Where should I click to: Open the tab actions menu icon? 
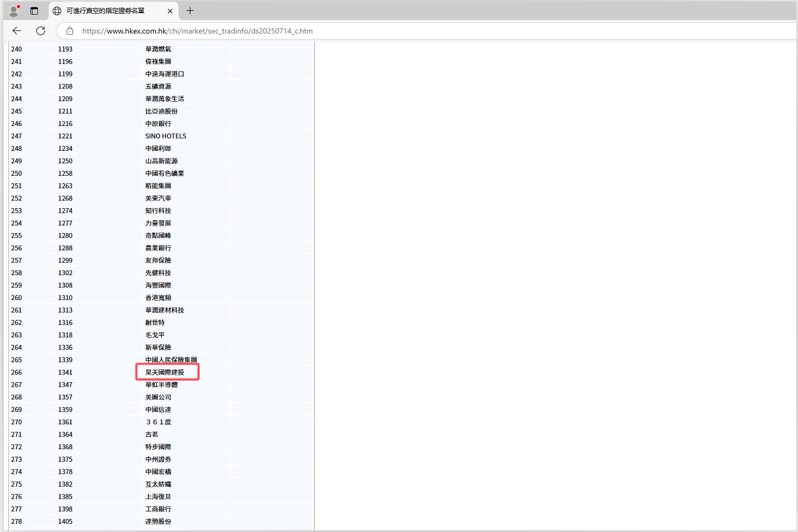click(34, 11)
